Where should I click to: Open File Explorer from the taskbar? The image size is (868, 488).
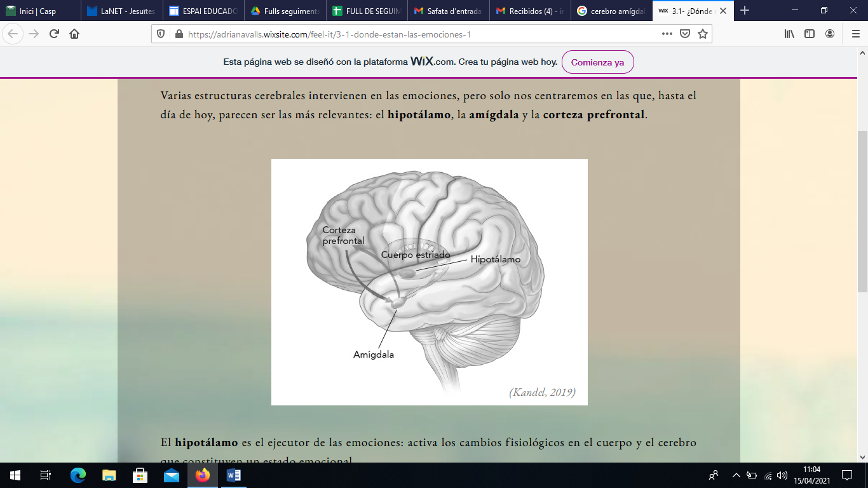pos(109,475)
